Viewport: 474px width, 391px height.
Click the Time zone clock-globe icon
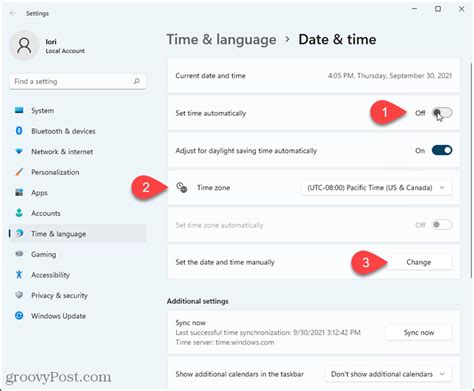coord(182,187)
